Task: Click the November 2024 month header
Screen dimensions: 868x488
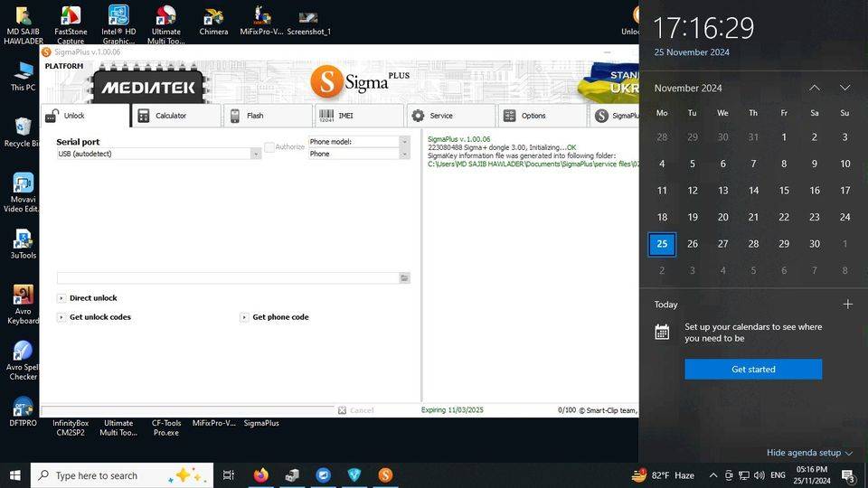Action: click(x=688, y=88)
